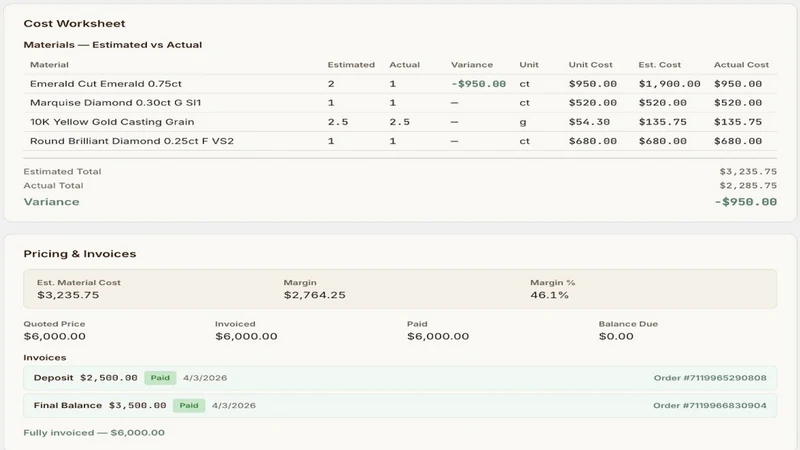
Task: Click the Pricing & Invoices heading
Action: [x=80, y=254]
